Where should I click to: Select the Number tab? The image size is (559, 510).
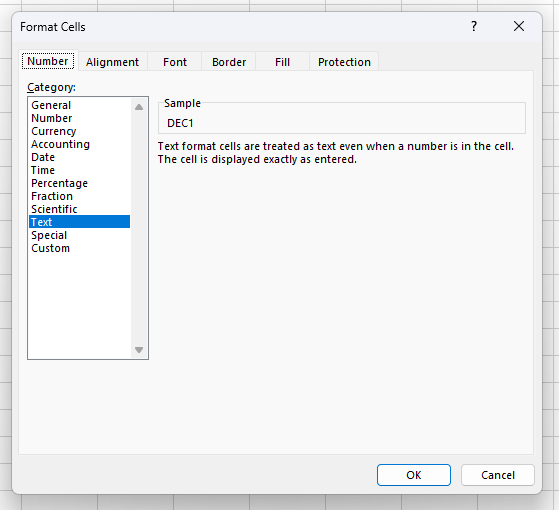coord(48,61)
